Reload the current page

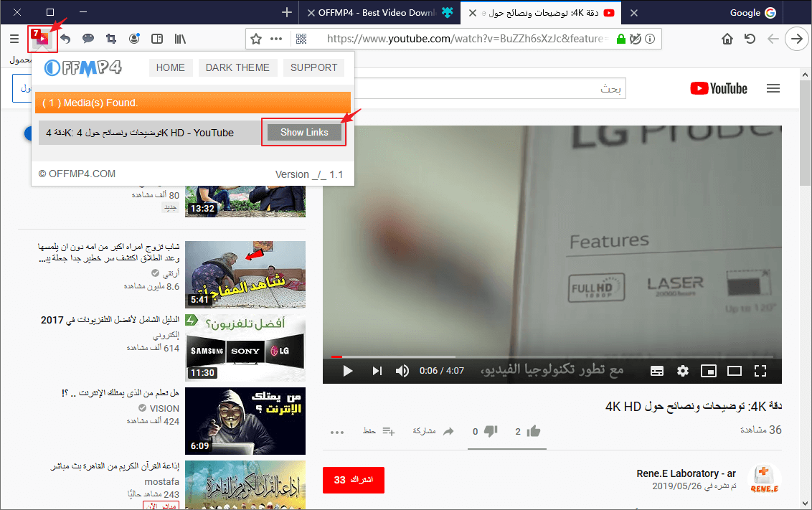tap(750, 39)
